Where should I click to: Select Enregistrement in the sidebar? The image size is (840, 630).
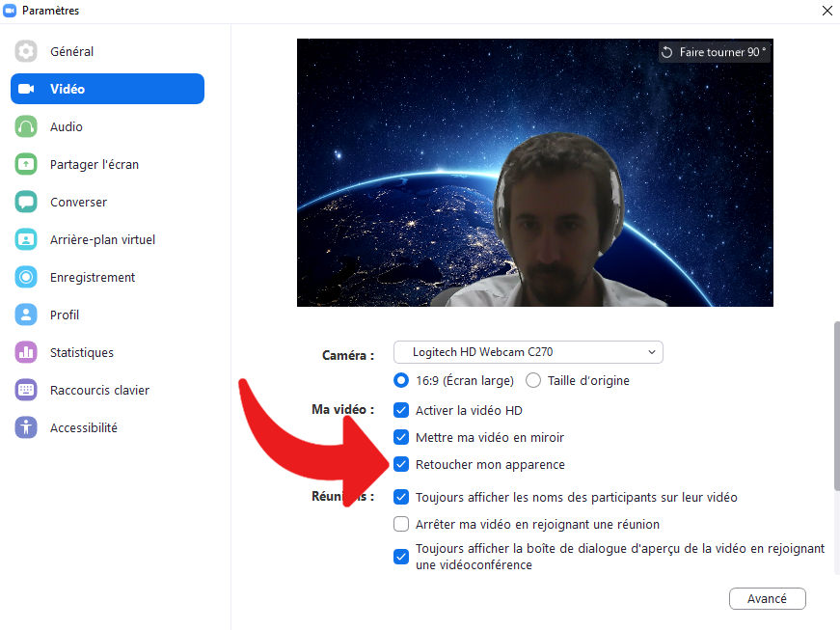93,278
